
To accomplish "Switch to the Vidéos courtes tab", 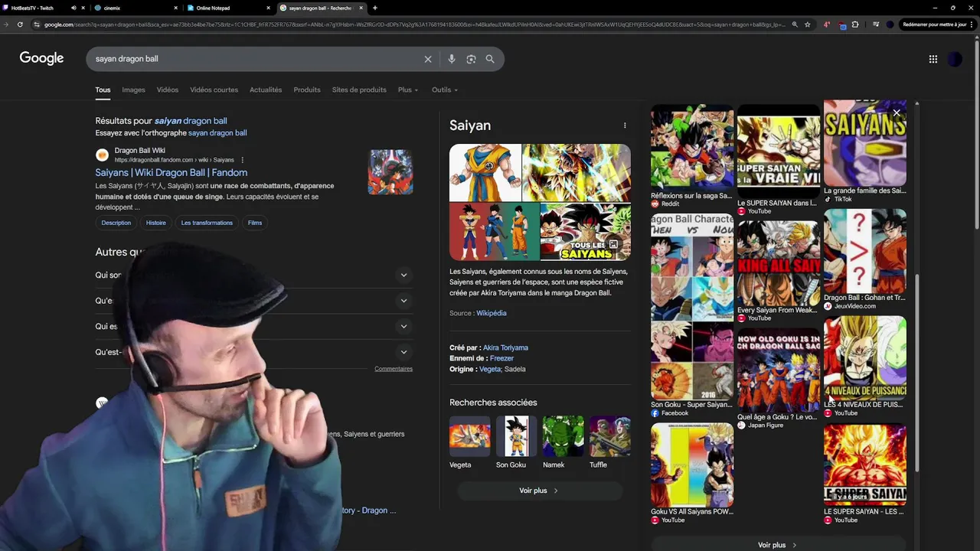I will 214,90.
